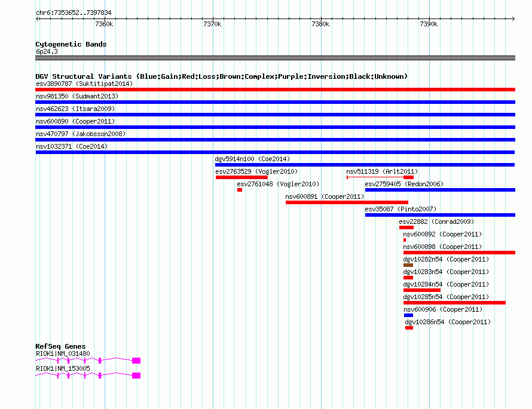Open dgv10283n54 (Cooper2011) label
This screenshot has width=532, height=409.
tap(446, 272)
